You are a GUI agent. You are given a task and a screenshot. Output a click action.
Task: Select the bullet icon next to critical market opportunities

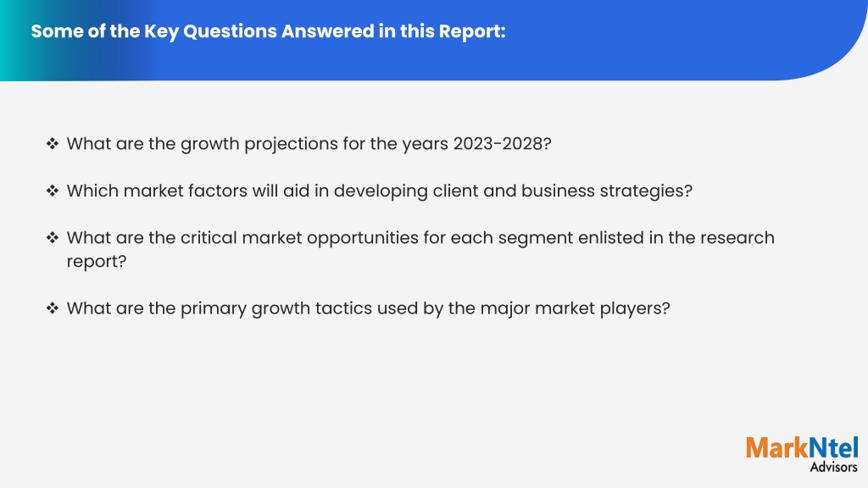[x=53, y=238]
